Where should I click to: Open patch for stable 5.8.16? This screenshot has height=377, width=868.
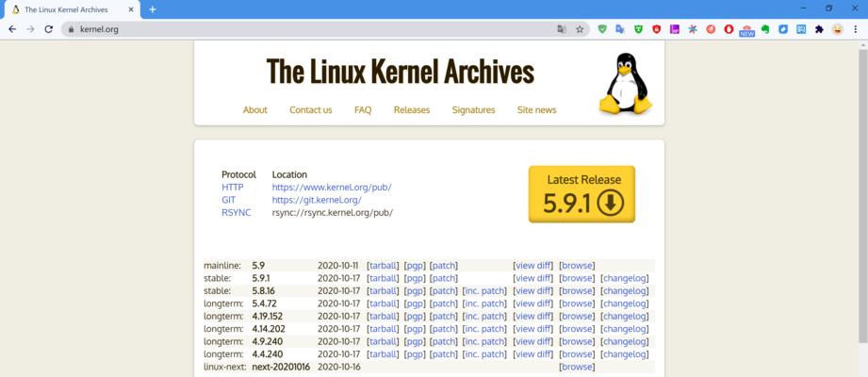pyautogui.click(x=443, y=290)
